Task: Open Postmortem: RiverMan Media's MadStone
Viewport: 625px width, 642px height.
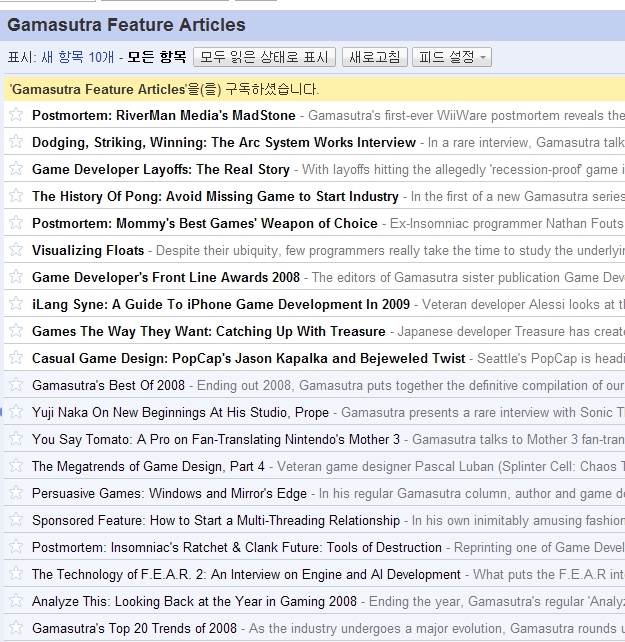Action: pyautogui.click(x=164, y=115)
